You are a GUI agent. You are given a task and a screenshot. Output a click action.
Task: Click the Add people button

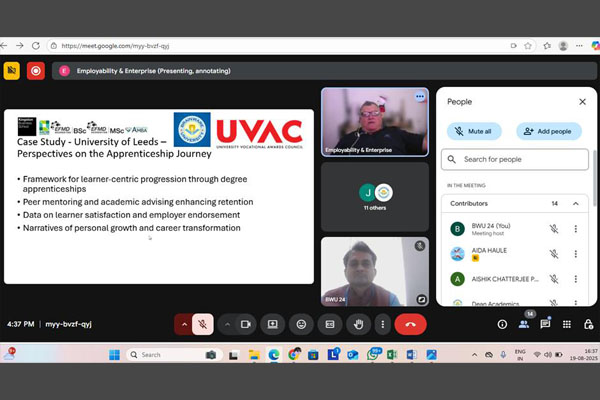point(549,131)
